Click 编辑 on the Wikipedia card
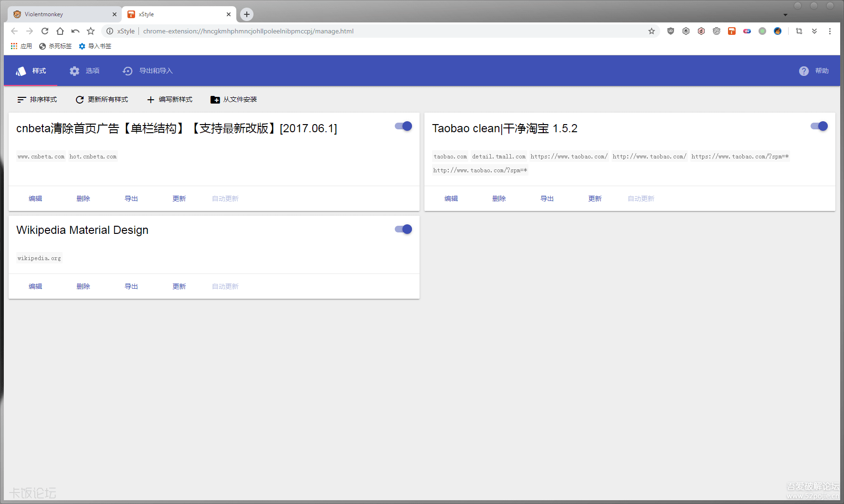The width and height of the screenshot is (844, 504). coord(35,286)
